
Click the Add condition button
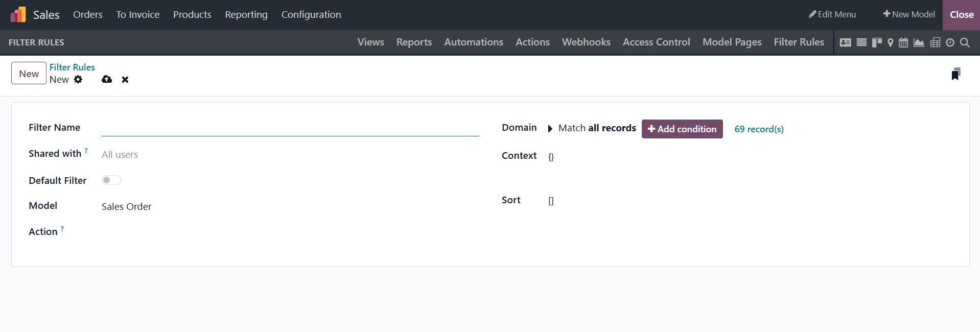(x=682, y=129)
